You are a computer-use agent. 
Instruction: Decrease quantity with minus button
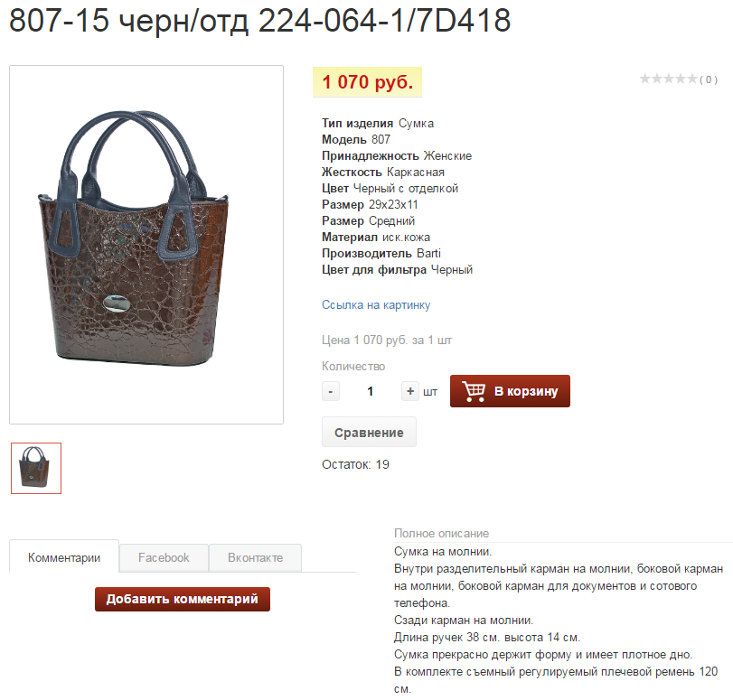coord(331,391)
